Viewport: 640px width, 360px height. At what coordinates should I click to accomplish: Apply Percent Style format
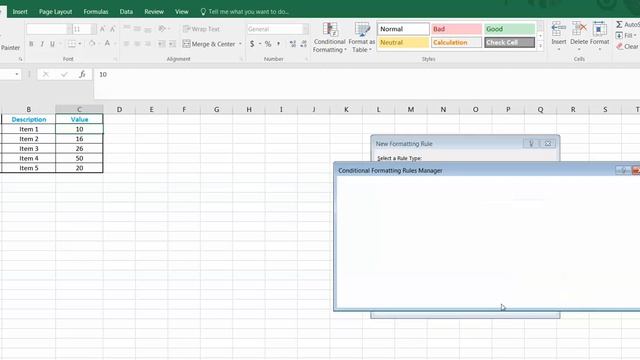tap(268, 44)
